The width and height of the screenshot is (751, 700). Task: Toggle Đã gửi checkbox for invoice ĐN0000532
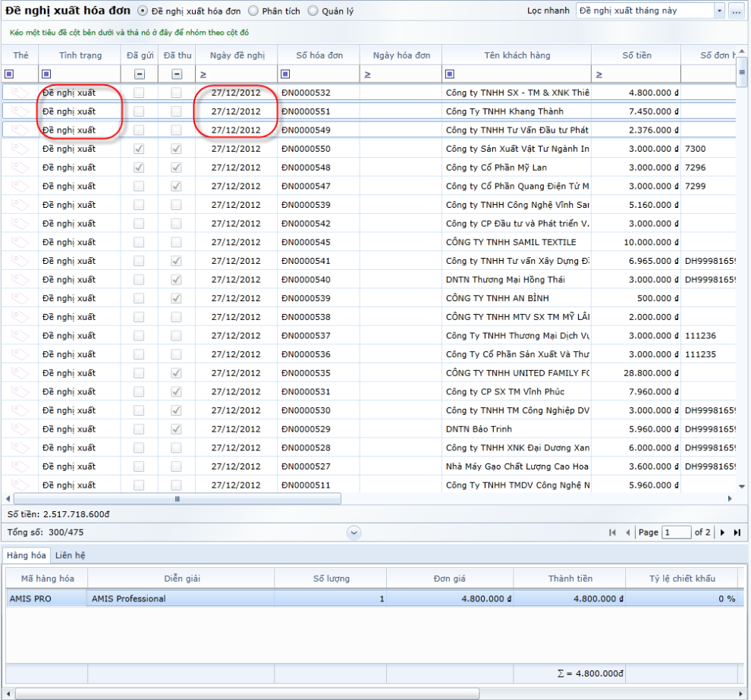pyautogui.click(x=139, y=93)
